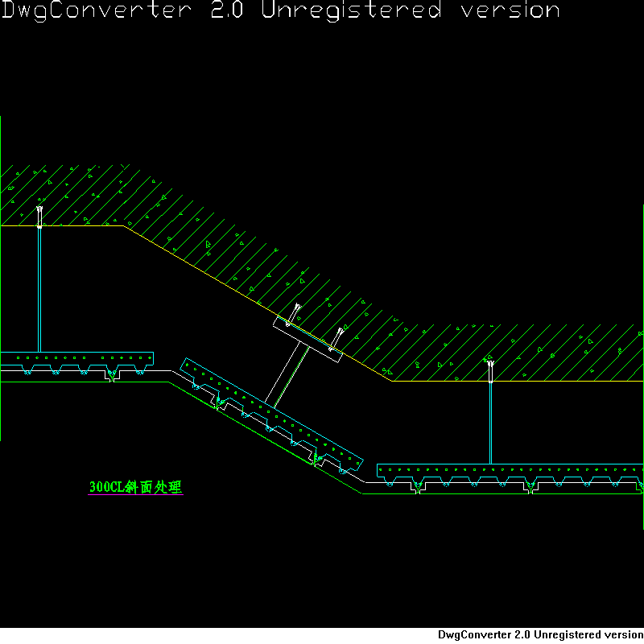
Task: Pick the right vertical cyan hanger rod
Action: tap(490, 423)
